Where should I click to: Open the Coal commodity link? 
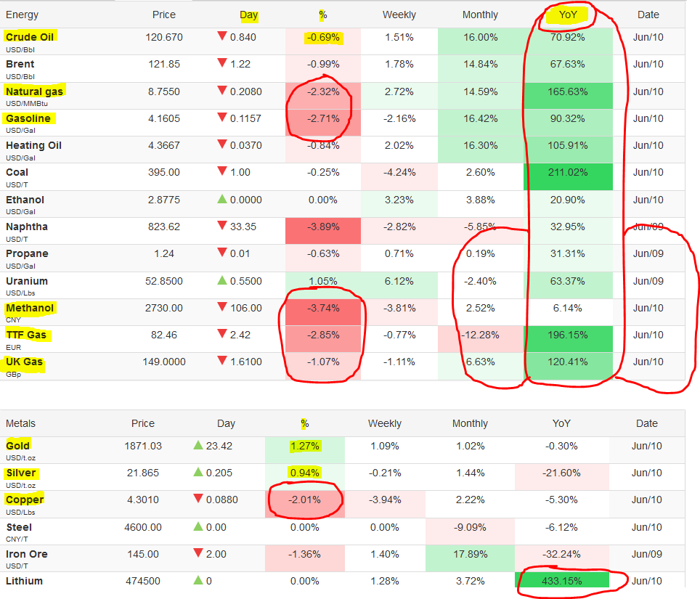(17, 172)
